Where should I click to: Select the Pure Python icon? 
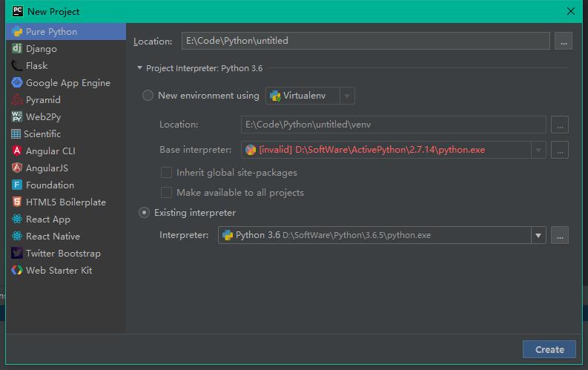[x=17, y=32]
